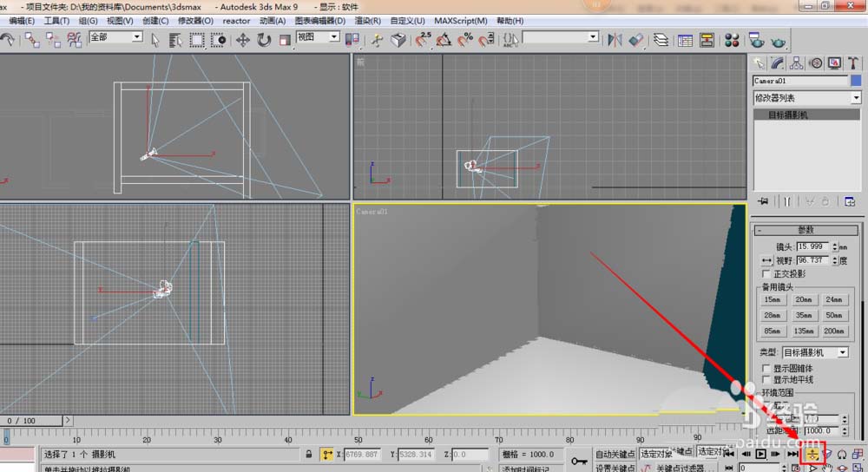
Task: Switch to the Hierarchy command panel
Action: (797, 63)
